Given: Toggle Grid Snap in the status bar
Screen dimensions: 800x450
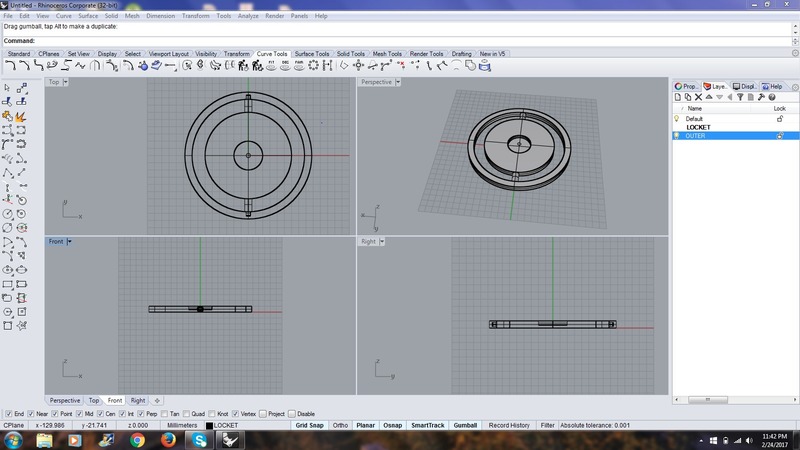Looking at the screenshot, I should 309,425.
